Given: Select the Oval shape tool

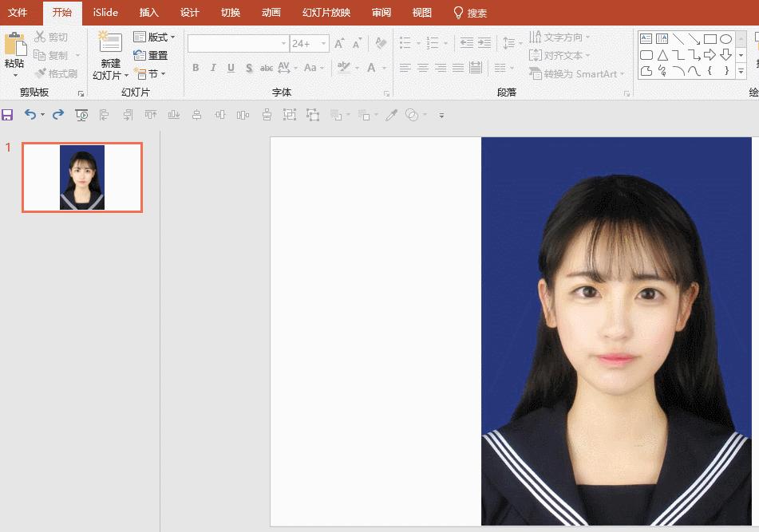Looking at the screenshot, I should point(726,38).
